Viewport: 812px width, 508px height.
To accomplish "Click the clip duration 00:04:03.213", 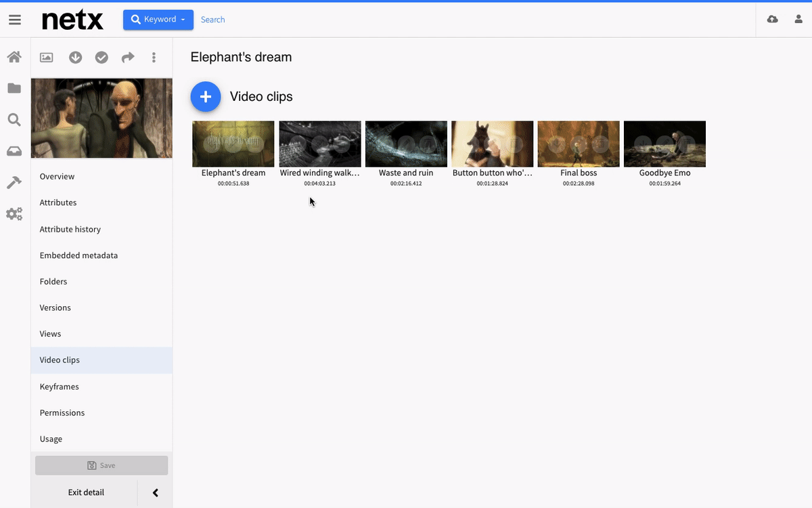I will (320, 184).
